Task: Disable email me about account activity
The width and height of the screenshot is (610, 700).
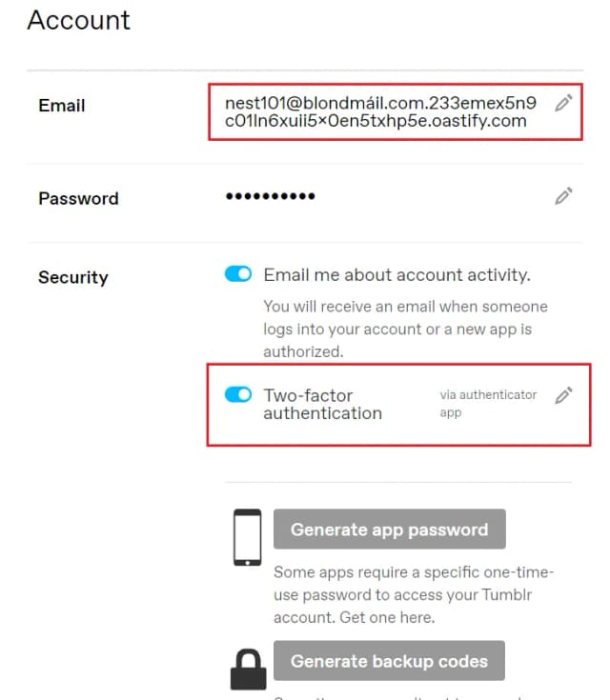Action: click(238, 274)
